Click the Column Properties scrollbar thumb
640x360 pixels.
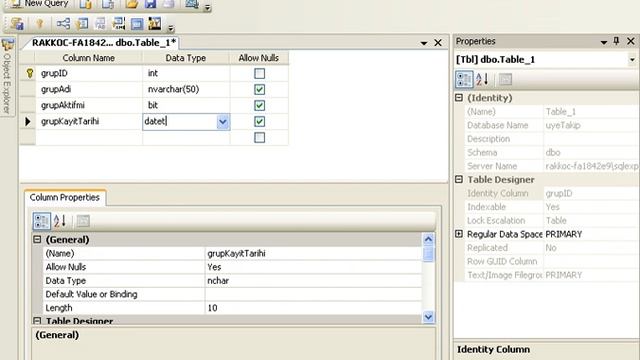click(428, 254)
